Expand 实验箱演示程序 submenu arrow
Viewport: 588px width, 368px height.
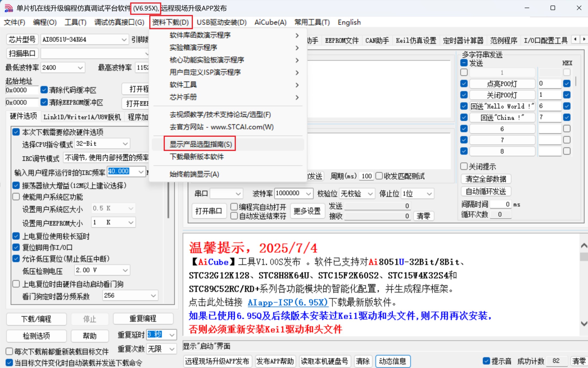(x=297, y=48)
